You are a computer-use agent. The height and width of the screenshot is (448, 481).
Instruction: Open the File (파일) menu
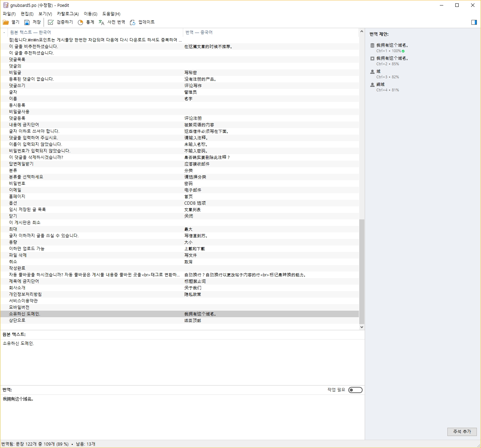click(x=9, y=14)
